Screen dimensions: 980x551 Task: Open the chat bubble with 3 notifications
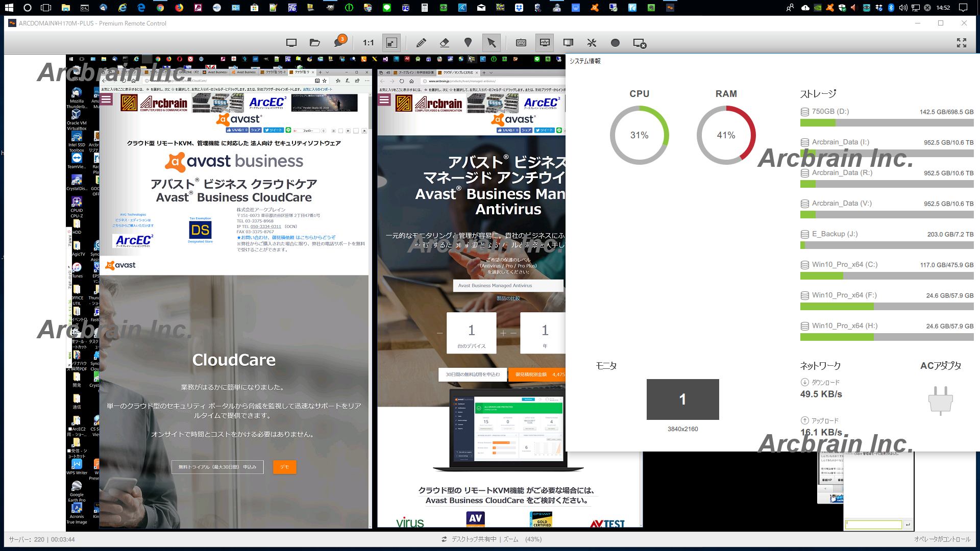pyautogui.click(x=339, y=42)
